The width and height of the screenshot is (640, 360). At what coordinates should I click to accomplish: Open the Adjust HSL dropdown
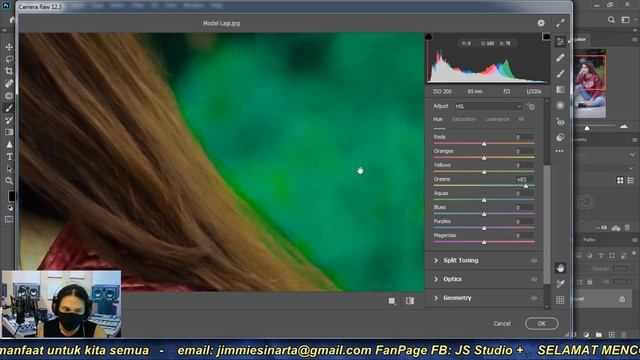(488, 107)
